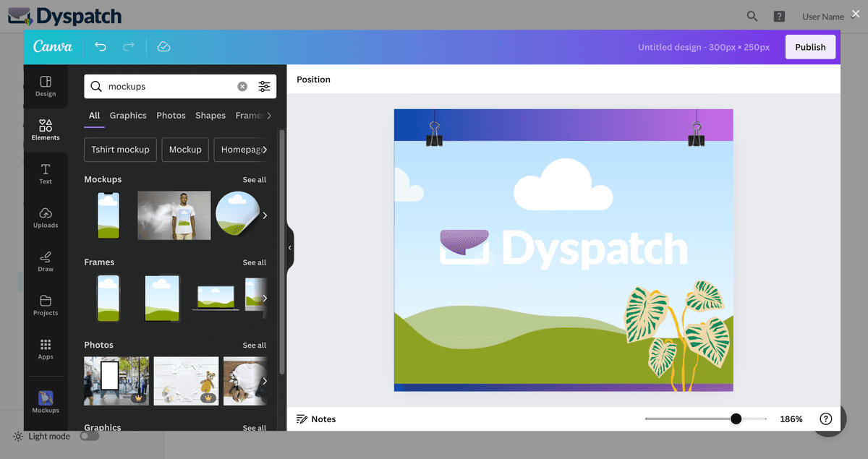
Task: Select the phone mockup thumbnail
Action: click(x=109, y=215)
